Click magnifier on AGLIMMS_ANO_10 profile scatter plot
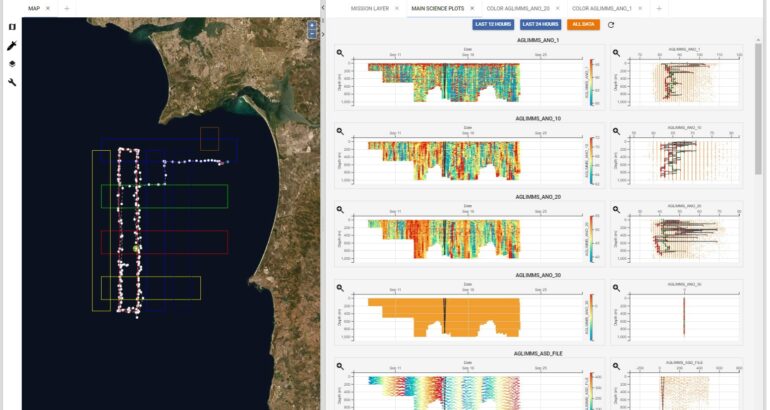The image size is (770, 410). point(616,130)
